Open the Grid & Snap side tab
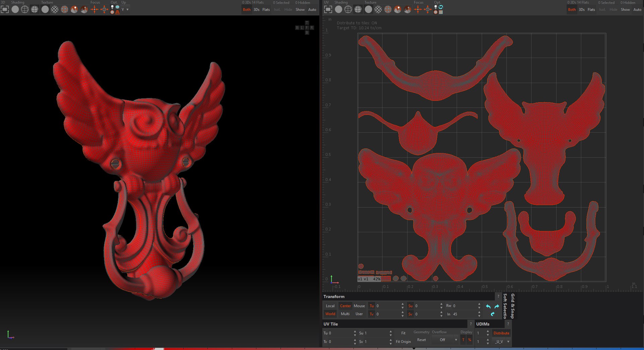The width and height of the screenshot is (644, 350). pyautogui.click(x=513, y=306)
